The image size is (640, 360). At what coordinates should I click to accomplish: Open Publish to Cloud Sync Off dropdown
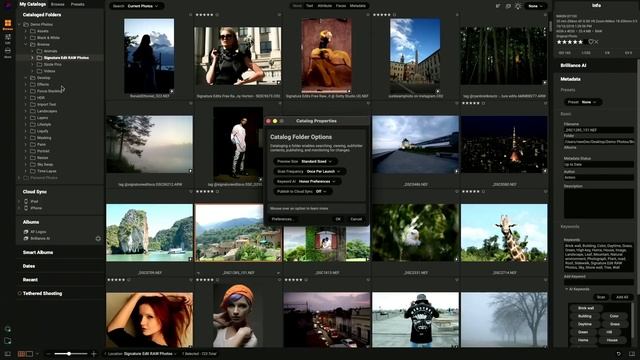(302, 191)
